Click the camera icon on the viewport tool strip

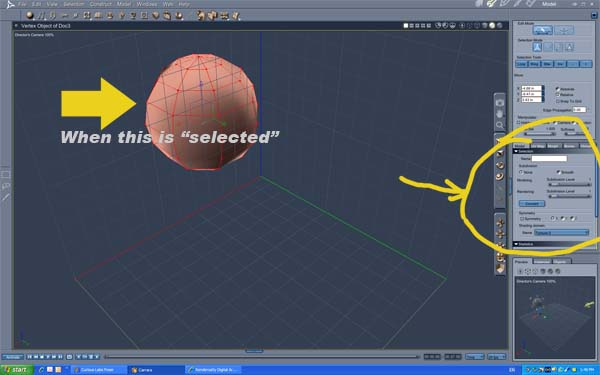[500, 103]
